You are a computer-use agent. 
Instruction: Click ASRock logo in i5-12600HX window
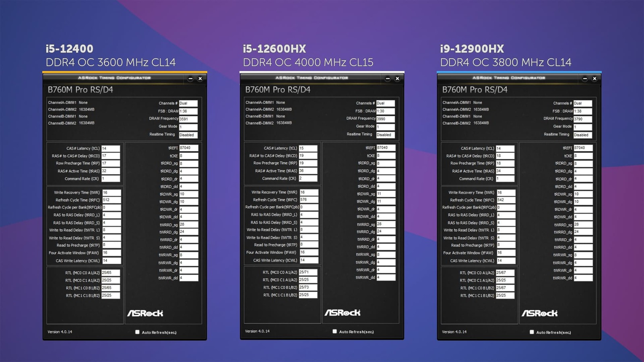[x=343, y=313]
